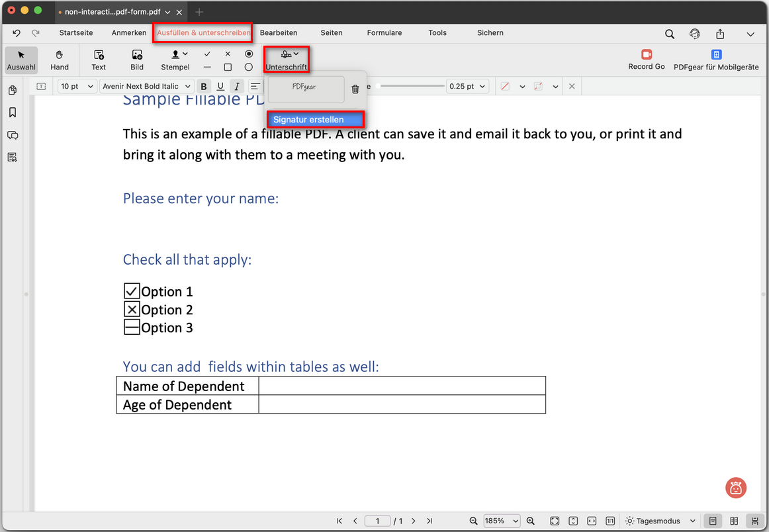Fit page width to window
The width and height of the screenshot is (769, 532).
tap(592, 521)
